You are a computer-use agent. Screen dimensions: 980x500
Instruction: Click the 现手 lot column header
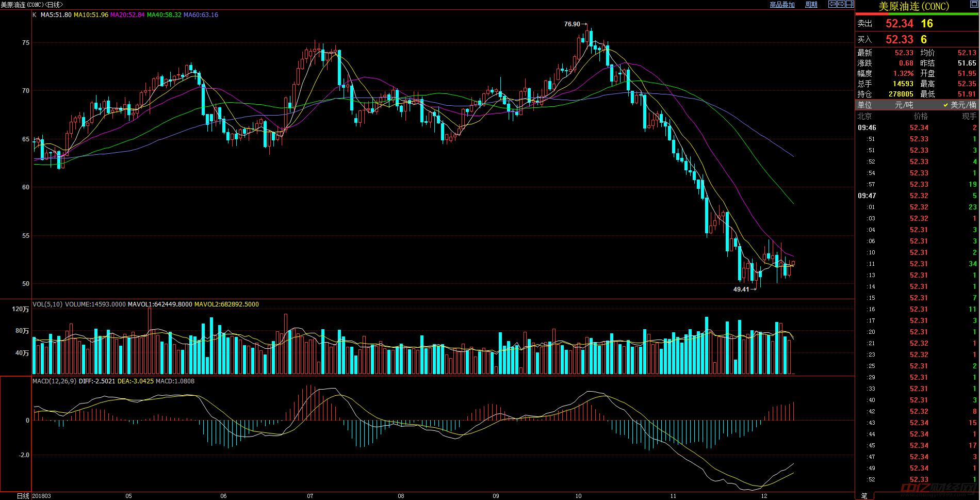pyautogui.click(x=969, y=117)
